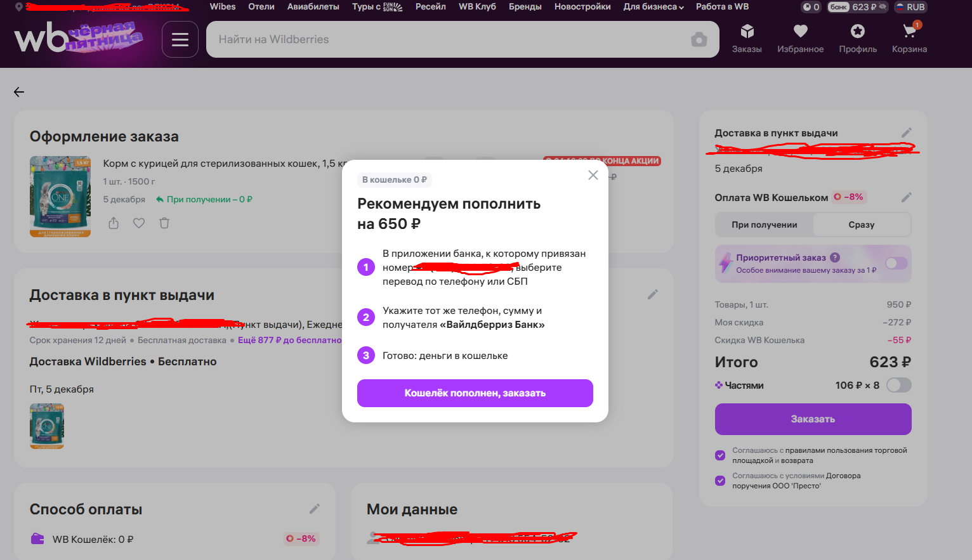Viewport: 972px width, 560px height.
Task: Open Избранное favorites heart icon
Action: 800,32
